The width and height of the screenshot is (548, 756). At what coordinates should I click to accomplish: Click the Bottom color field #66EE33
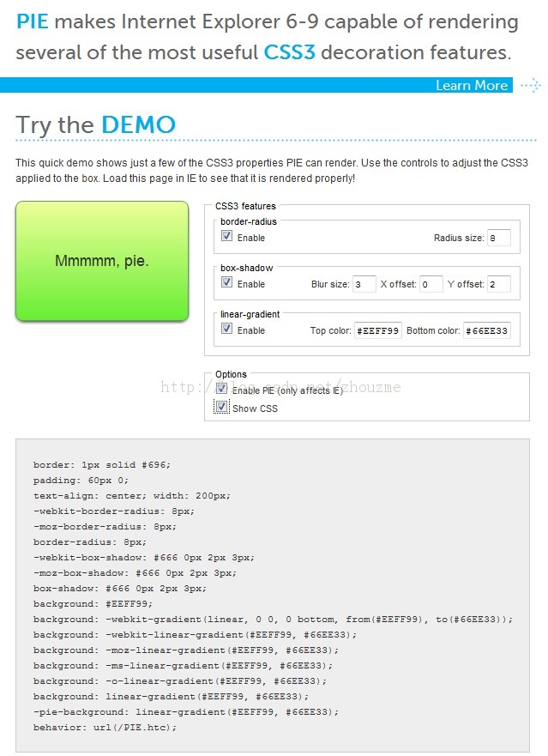pos(487,330)
